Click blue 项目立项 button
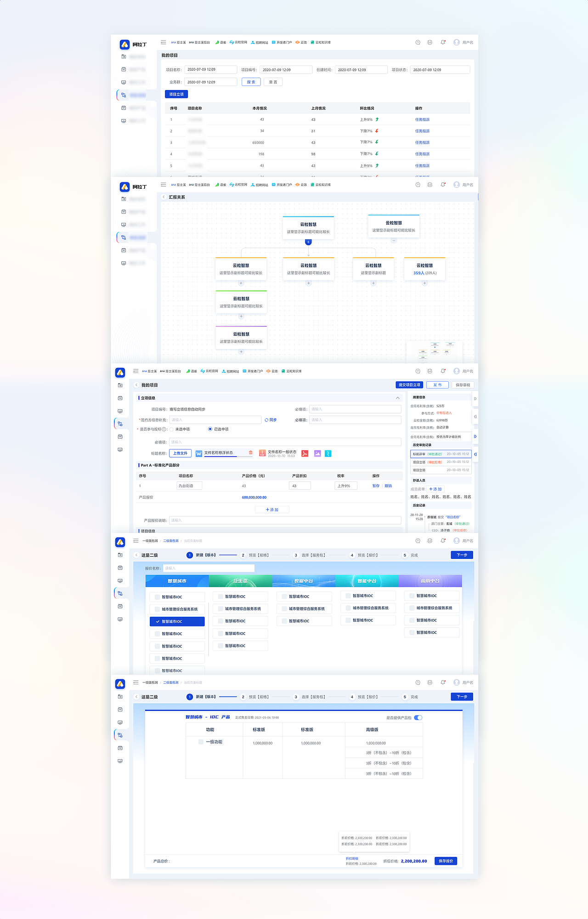This screenshot has height=919, width=588. (x=176, y=94)
